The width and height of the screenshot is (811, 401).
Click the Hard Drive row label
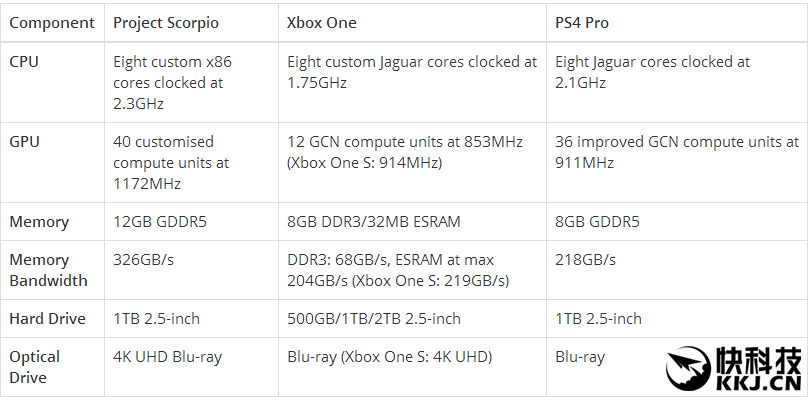tap(48, 319)
